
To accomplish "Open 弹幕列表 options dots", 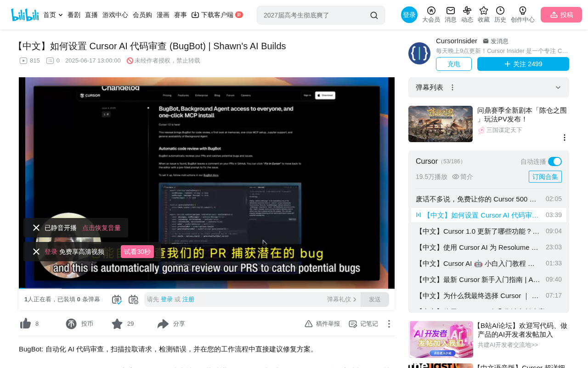I will point(452,87).
